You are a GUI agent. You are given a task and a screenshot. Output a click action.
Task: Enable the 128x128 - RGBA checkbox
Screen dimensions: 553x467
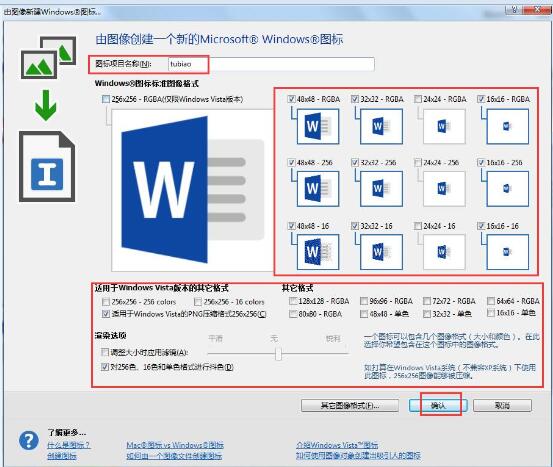click(x=292, y=301)
